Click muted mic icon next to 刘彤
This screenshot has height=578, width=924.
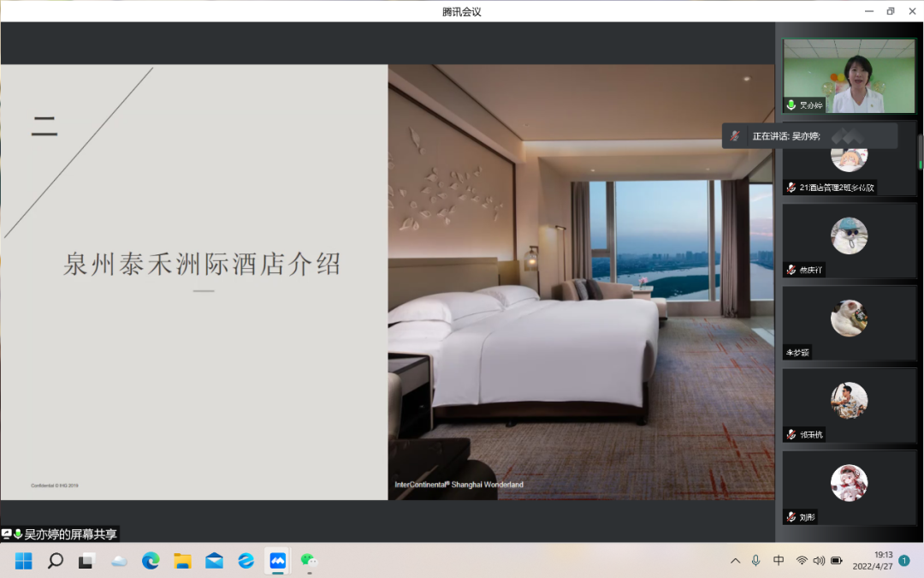(791, 517)
